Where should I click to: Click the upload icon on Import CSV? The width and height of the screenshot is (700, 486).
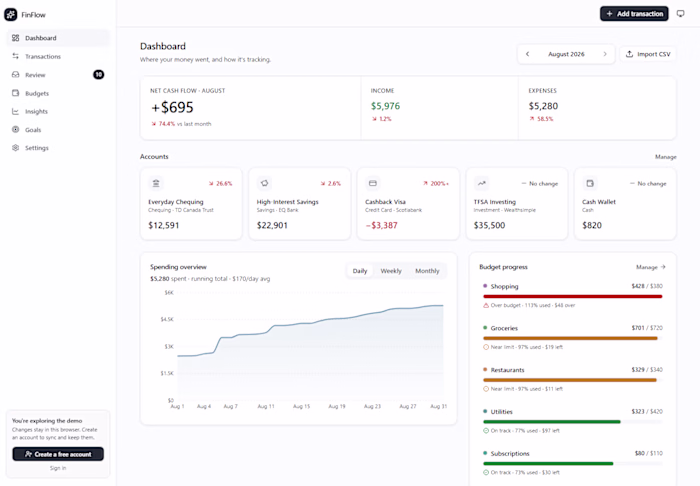(x=629, y=54)
